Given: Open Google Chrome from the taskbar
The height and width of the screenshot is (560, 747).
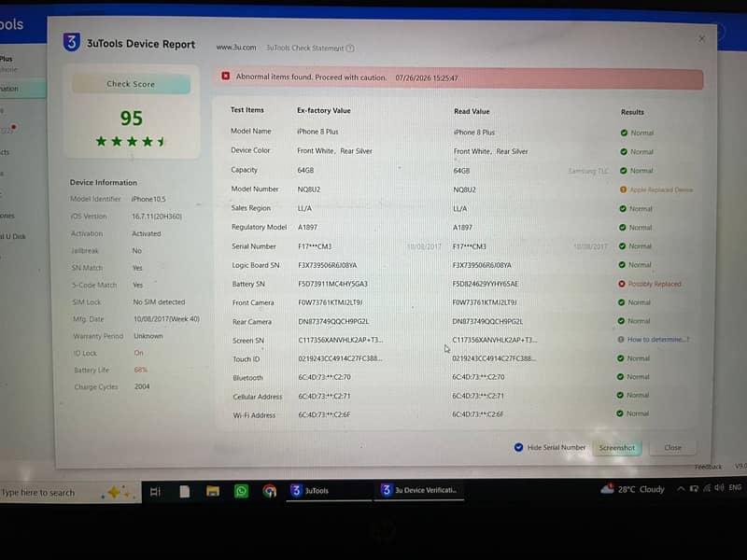Looking at the screenshot, I should (270, 491).
